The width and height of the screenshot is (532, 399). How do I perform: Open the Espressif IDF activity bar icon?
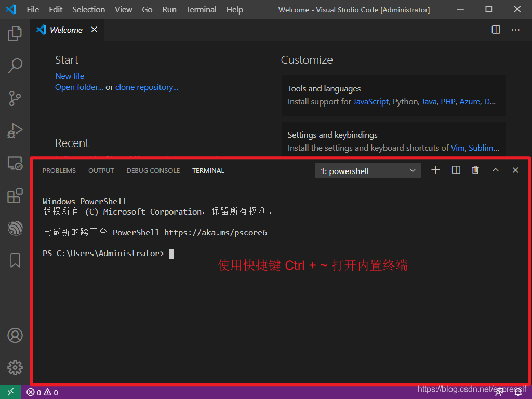[x=15, y=228]
